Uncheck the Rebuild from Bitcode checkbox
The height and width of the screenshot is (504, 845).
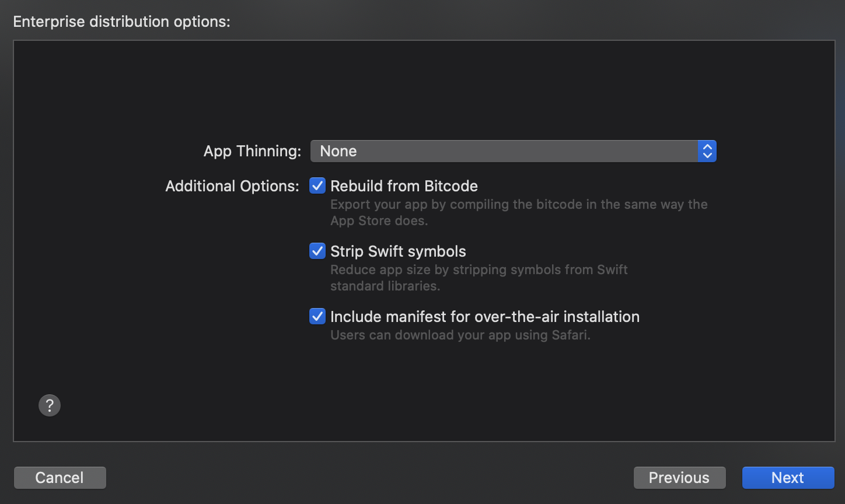[x=317, y=186]
